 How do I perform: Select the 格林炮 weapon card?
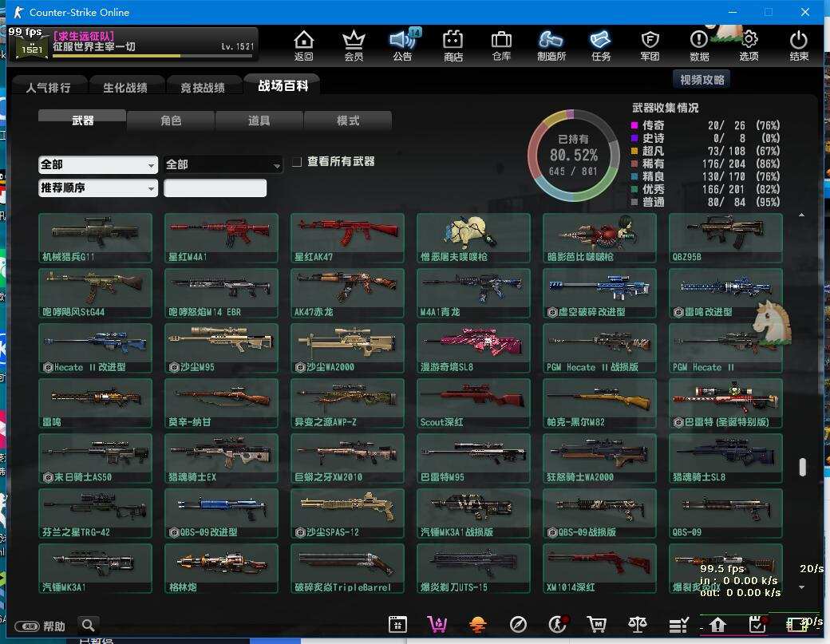click(x=221, y=568)
